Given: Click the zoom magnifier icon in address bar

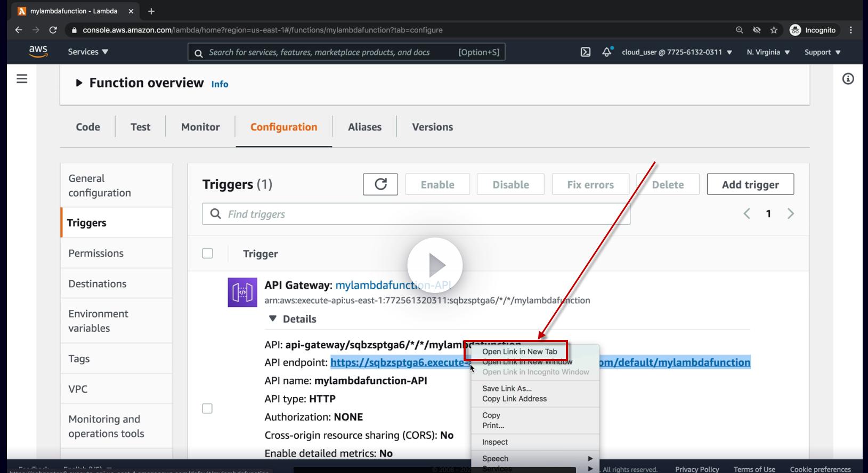Looking at the screenshot, I should click(x=739, y=30).
